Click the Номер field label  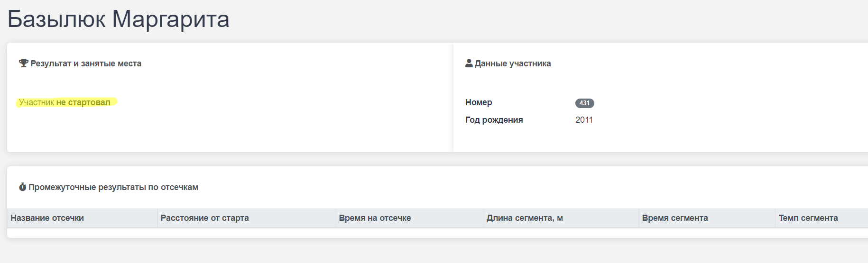pos(479,102)
